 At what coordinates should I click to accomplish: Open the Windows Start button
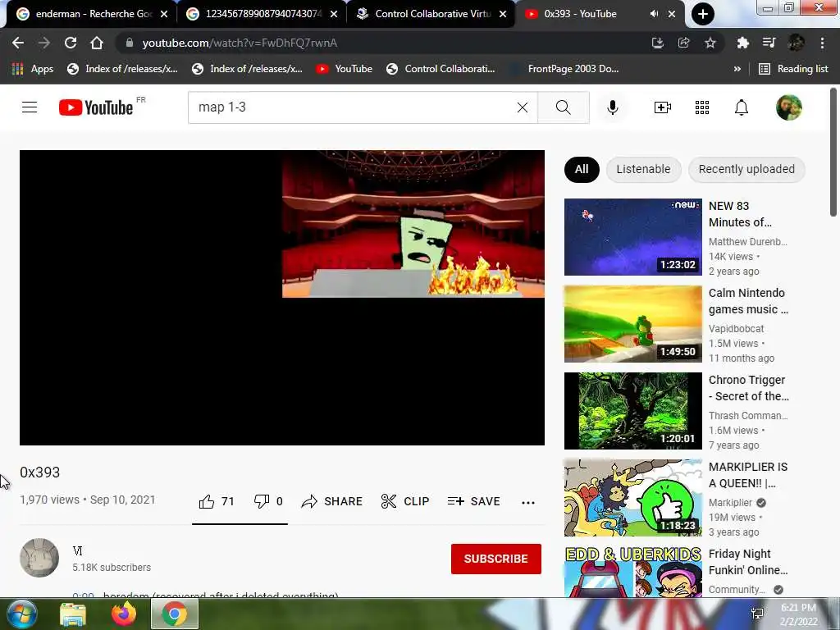point(21,614)
